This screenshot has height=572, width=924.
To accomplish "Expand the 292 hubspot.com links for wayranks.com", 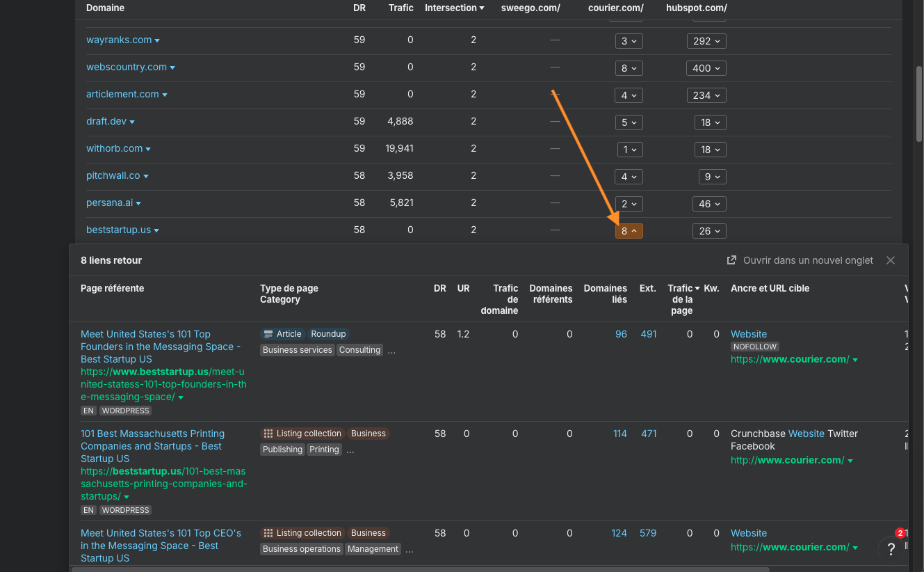I will pos(706,41).
